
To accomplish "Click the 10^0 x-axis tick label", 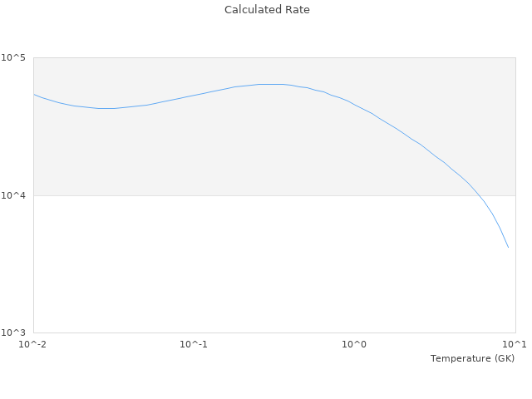I will pos(354,345).
